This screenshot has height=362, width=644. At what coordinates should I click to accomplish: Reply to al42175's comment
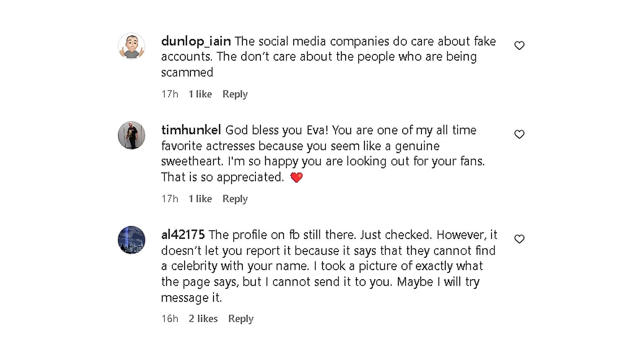[x=240, y=318]
